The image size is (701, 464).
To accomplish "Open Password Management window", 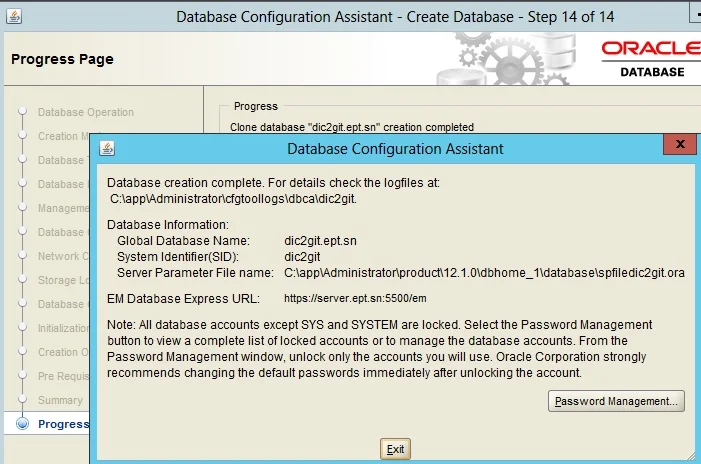I will pyautogui.click(x=616, y=401).
